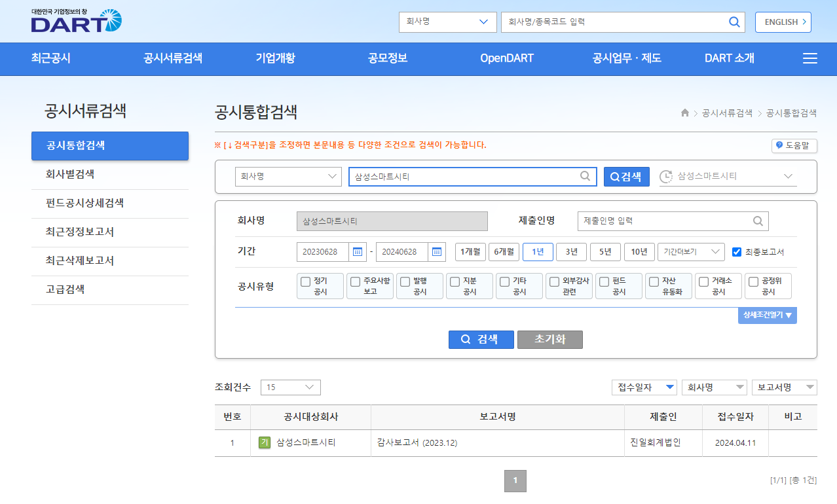Sort by 접수일자 dropdown
The image size is (837, 504).
point(644,387)
